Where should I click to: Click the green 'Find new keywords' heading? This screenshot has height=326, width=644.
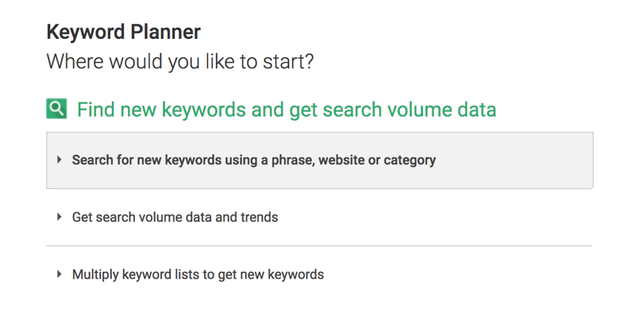point(286,109)
